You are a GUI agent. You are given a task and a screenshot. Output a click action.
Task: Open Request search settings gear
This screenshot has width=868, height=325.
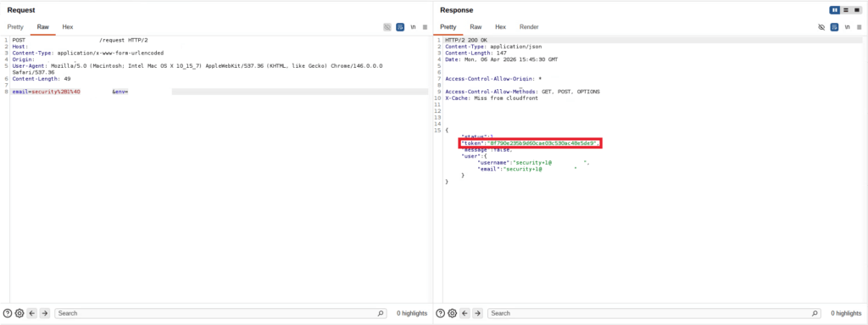click(x=19, y=313)
